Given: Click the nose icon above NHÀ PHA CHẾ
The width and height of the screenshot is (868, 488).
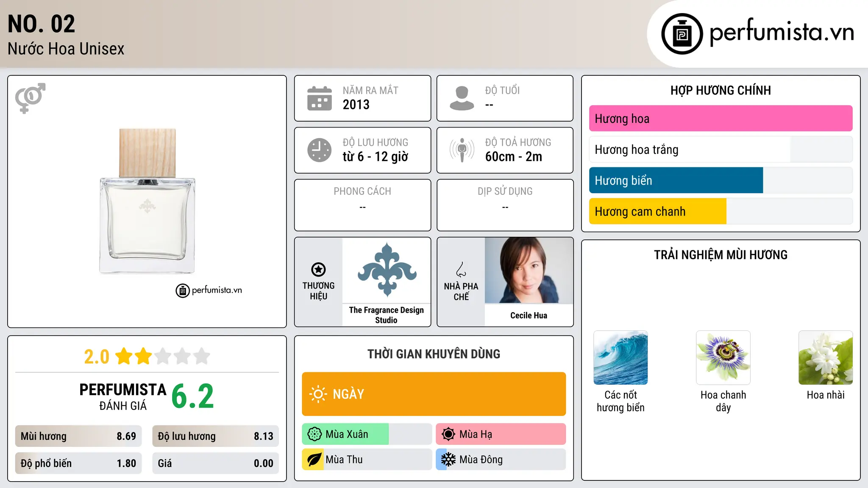Looking at the screenshot, I should [461, 269].
